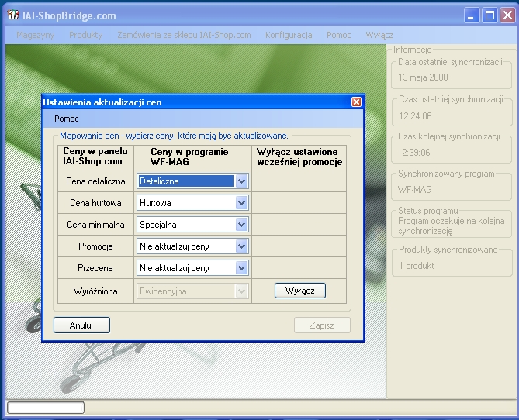Click the WF-MAG synchronized program value

415,190
